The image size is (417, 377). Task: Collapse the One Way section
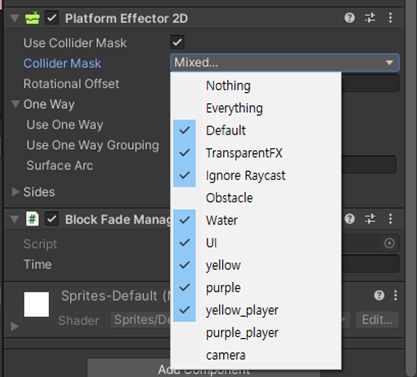(x=15, y=104)
